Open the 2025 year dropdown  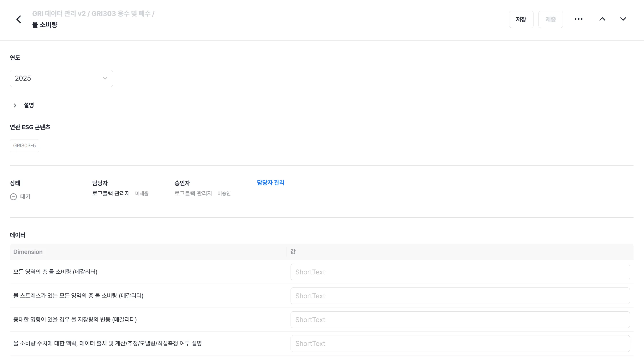61,78
